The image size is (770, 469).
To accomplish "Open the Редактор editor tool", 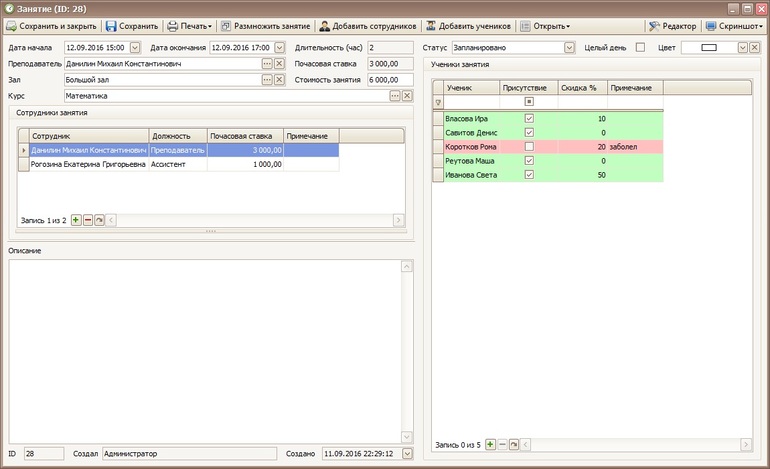I will tap(672, 26).
